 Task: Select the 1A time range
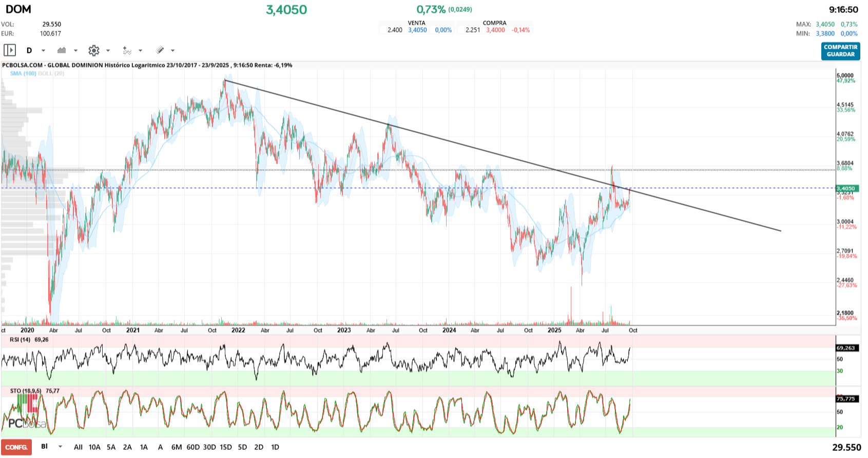click(144, 447)
